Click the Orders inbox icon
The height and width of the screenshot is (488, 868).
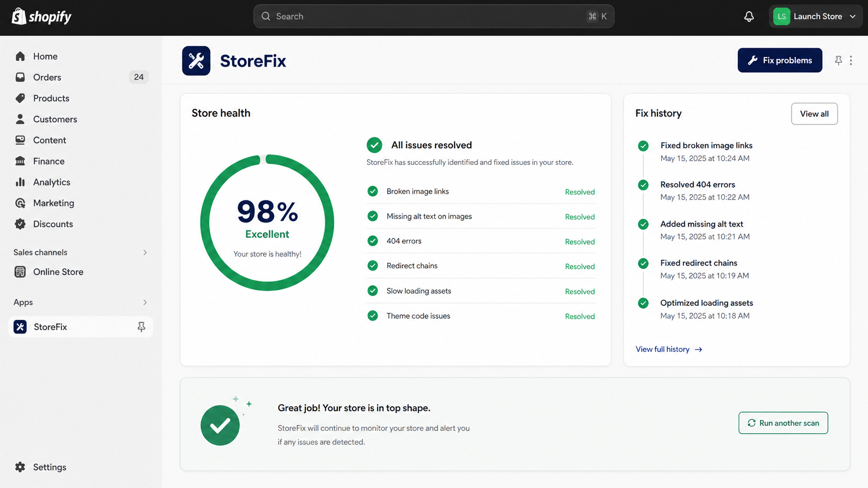coord(20,77)
